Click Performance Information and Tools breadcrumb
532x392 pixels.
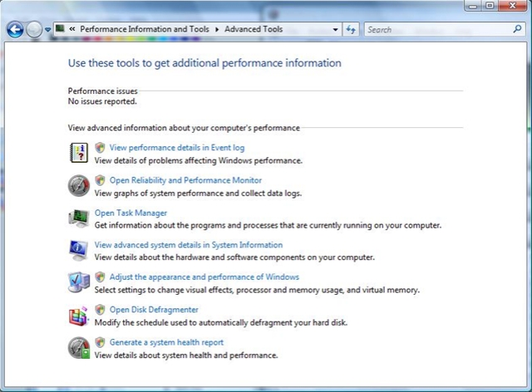pyautogui.click(x=145, y=29)
